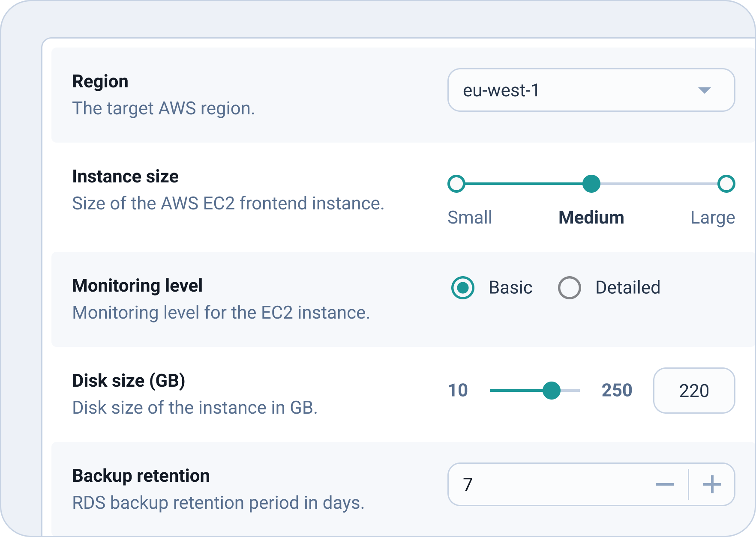This screenshot has width=756, height=537.
Task: Click the eu-west-1 region combo box
Action: point(591,90)
